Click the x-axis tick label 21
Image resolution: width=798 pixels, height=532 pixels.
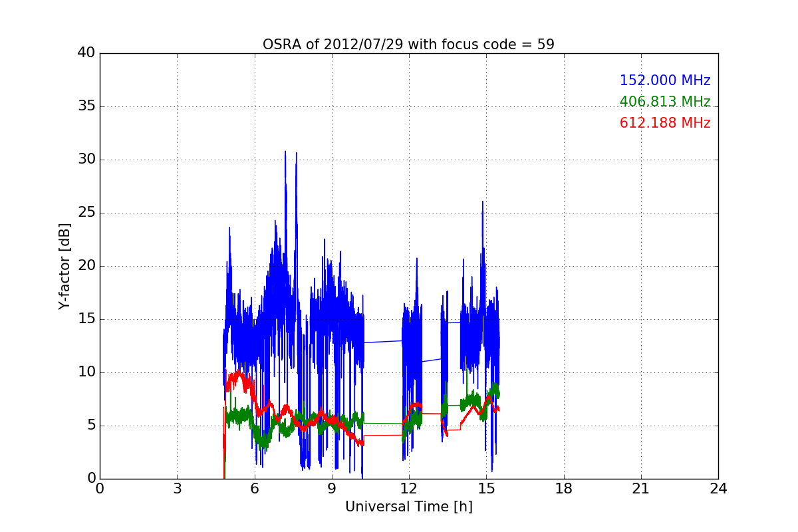[640, 488]
